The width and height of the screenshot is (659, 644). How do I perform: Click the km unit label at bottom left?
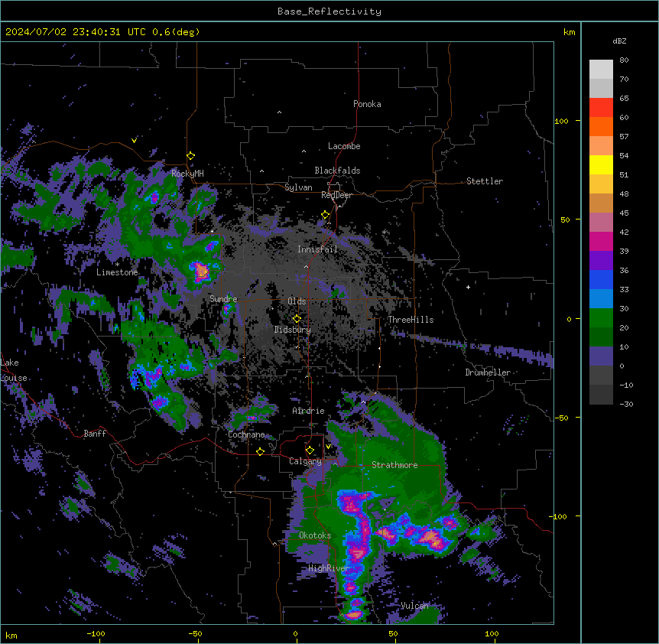tap(11, 635)
